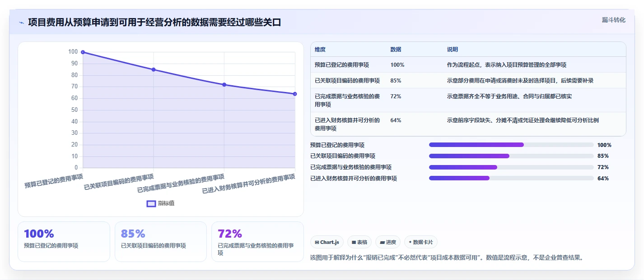Click the chart data point at 100
This screenshot has height=280, width=644.
point(83,52)
